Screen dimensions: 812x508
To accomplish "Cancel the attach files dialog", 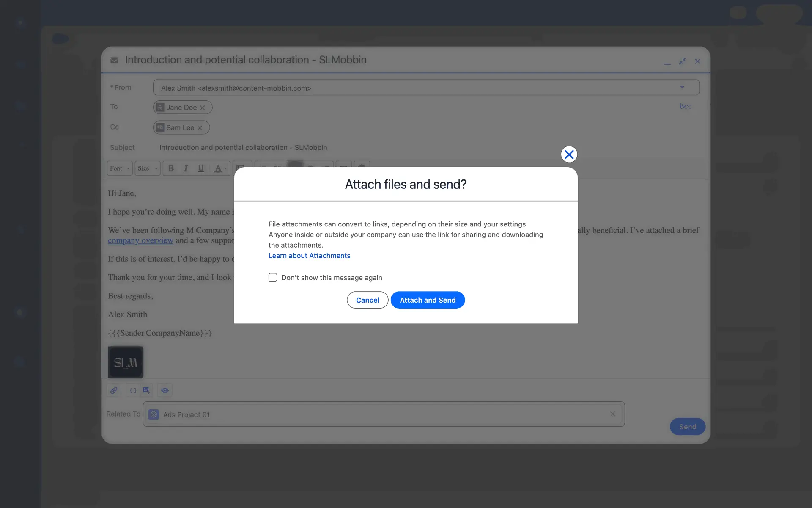I will [x=367, y=300].
